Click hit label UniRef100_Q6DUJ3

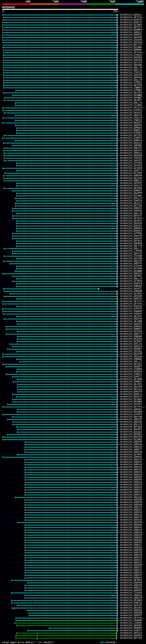click(131, 347)
